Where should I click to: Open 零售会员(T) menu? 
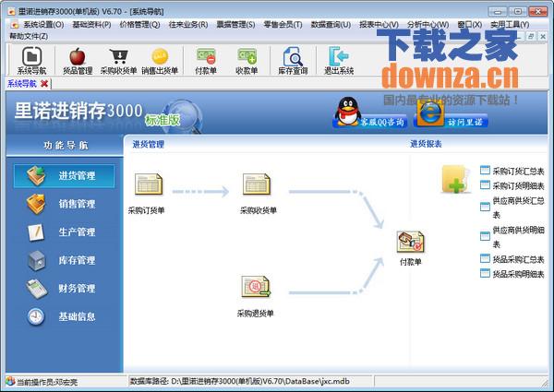[x=283, y=24]
